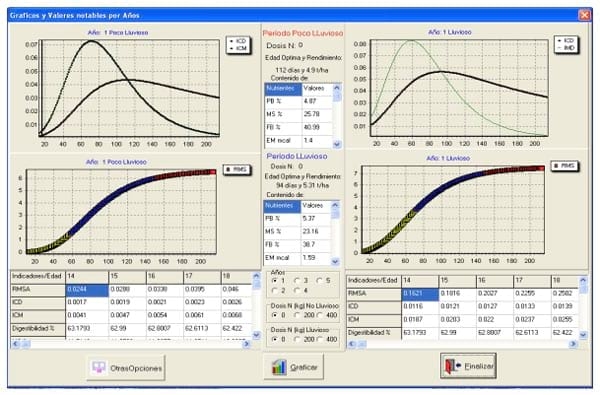Click column header 17 in right table
This screenshot has height=395, width=600.
[532, 281]
